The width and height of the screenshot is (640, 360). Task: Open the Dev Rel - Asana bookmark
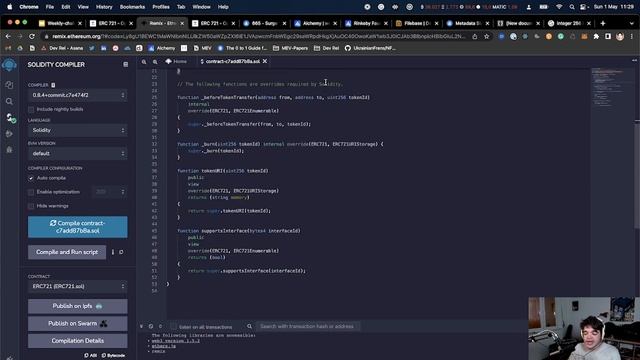[x=62, y=48]
